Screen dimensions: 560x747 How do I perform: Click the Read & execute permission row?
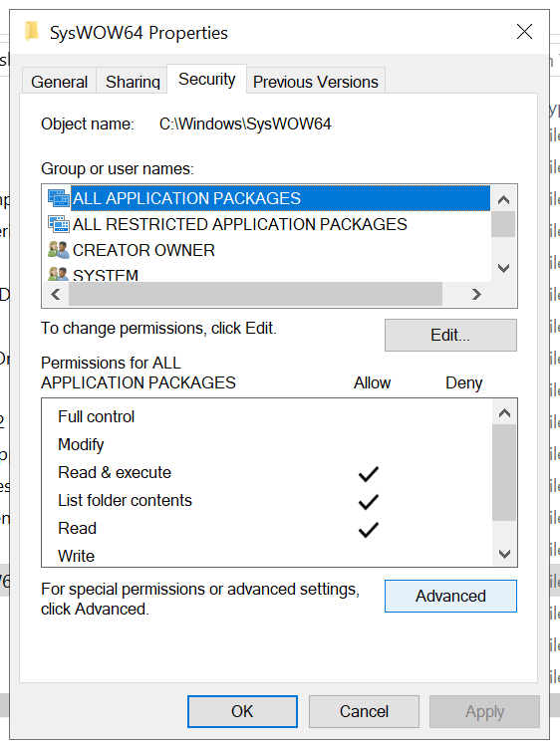267,472
